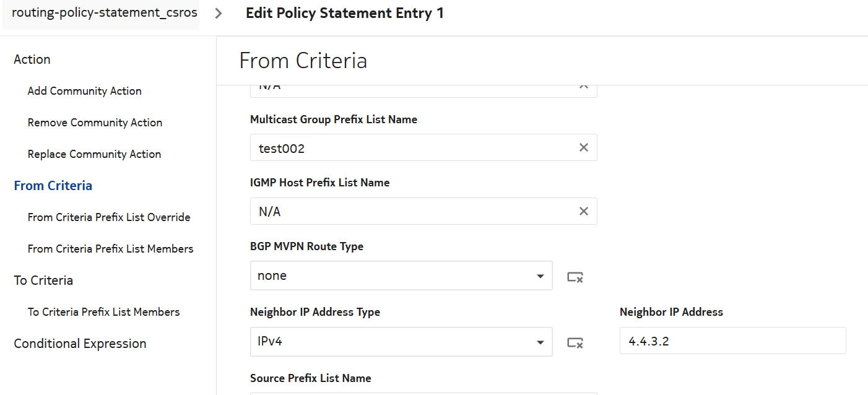Select the From Criteria sidebar section
The width and height of the screenshot is (868, 395).
coord(53,186)
